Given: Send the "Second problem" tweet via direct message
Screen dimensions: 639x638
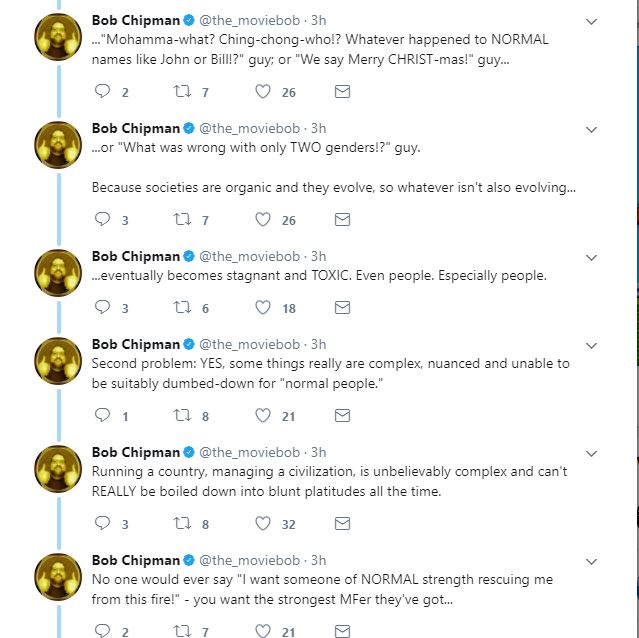Looking at the screenshot, I should 342,416.
